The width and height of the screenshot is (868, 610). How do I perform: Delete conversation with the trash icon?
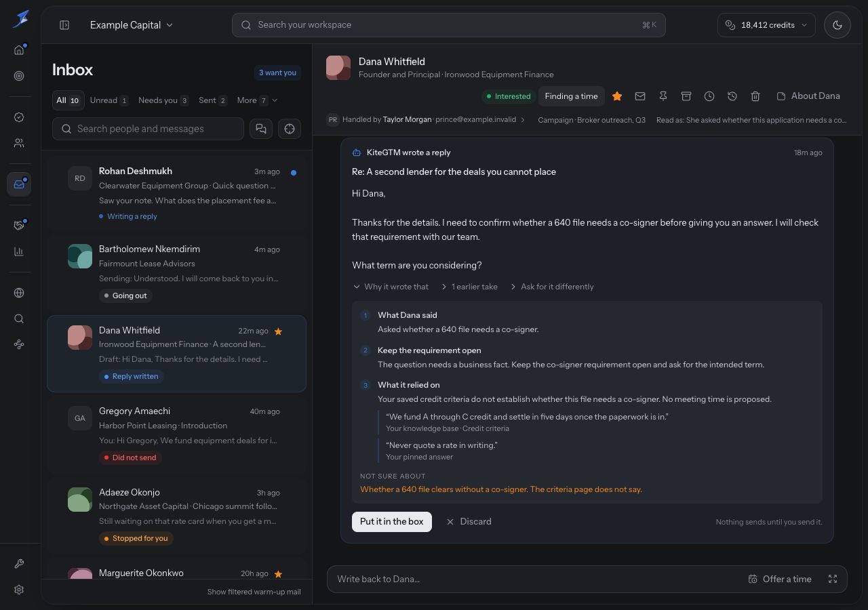(755, 96)
